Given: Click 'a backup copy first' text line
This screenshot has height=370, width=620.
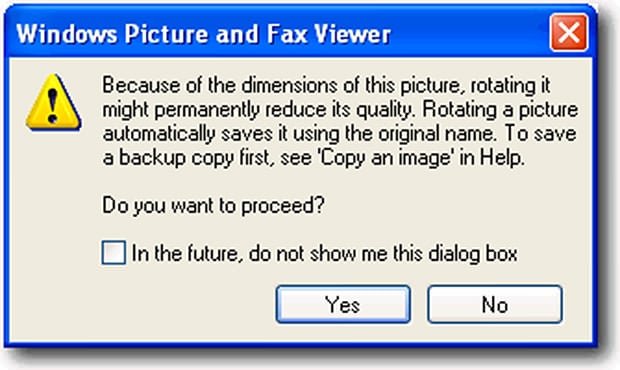Looking at the screenshot, I should point(186,158).
